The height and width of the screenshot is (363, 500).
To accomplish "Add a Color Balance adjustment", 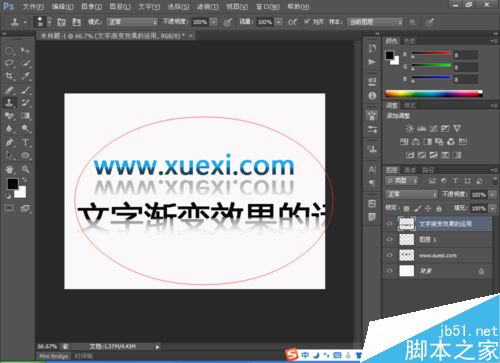I will tap(416, 142).
